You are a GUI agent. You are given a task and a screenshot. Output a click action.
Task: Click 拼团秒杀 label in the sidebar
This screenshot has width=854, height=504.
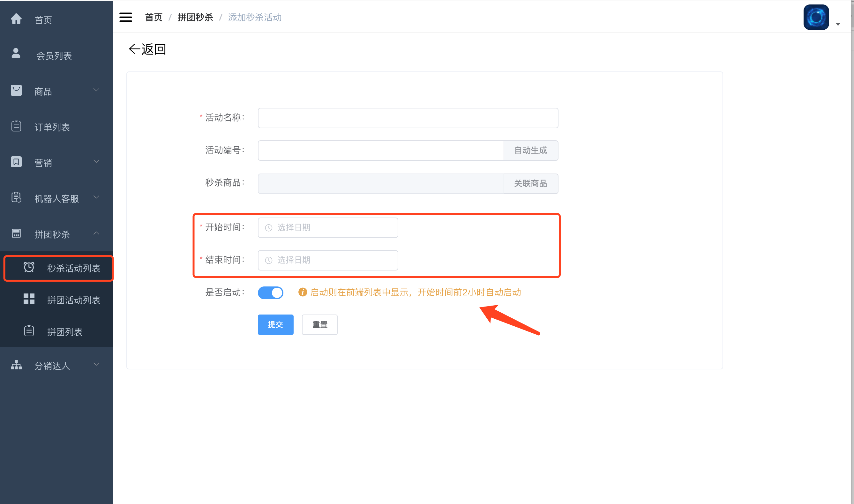click(x=52, y=234)
